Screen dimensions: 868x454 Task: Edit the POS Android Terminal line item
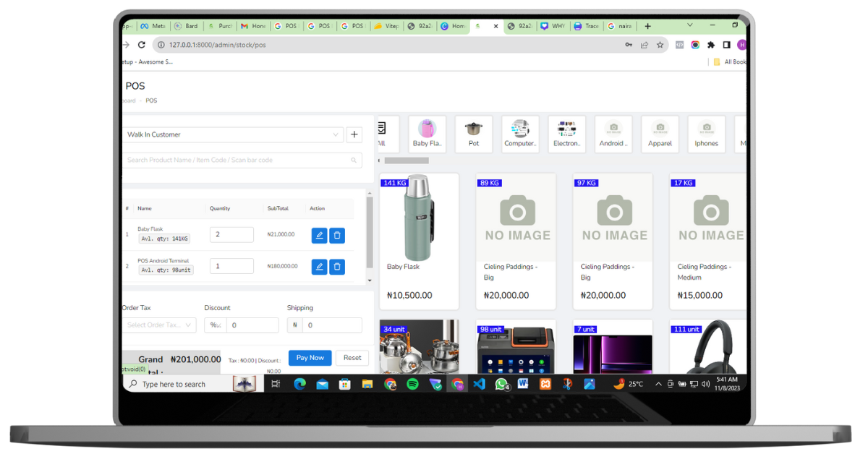pos(319,266)
